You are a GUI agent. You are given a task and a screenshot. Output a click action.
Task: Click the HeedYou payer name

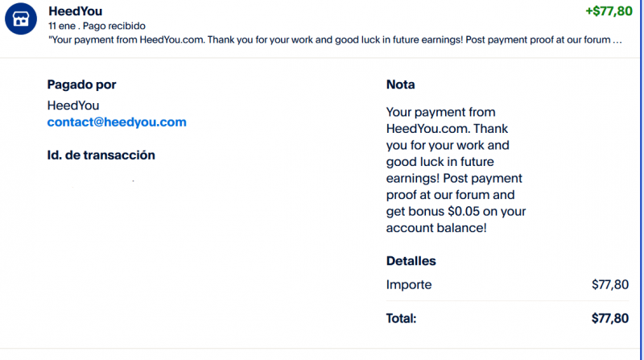click(x=73, y=106)
